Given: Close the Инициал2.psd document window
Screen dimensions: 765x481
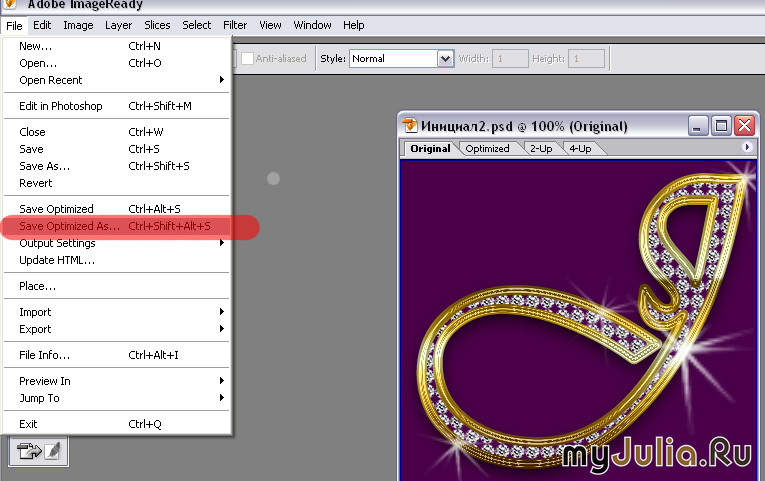Looking at the screenshot, I should point(745,126).
